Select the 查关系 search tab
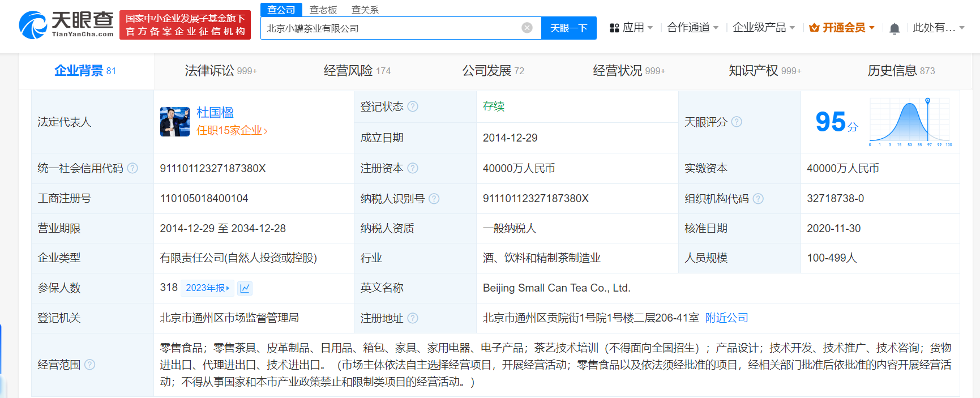Image resolution: width=980 pixels, height=398 pixels. (x=365, y=10)
